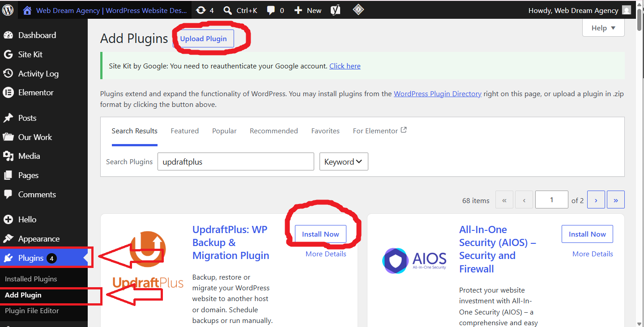
Task: Focus the Search Plugins input field
Action: click(236, 161)
